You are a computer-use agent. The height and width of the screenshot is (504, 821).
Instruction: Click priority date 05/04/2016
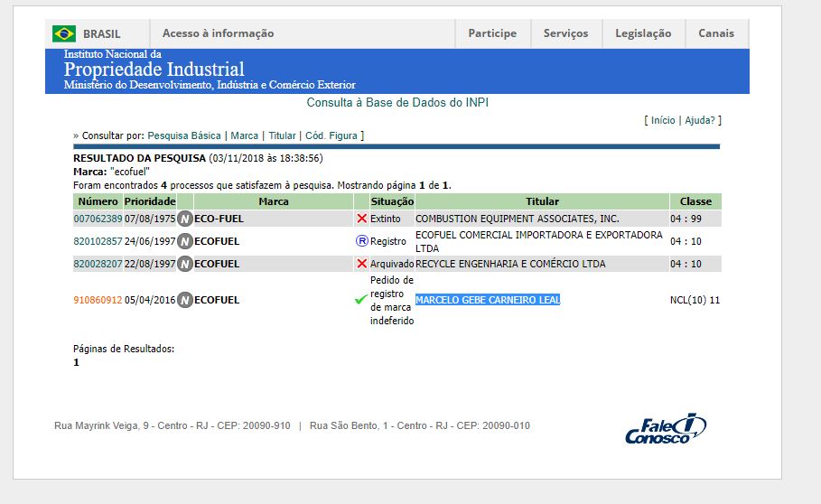click(150, 300)
